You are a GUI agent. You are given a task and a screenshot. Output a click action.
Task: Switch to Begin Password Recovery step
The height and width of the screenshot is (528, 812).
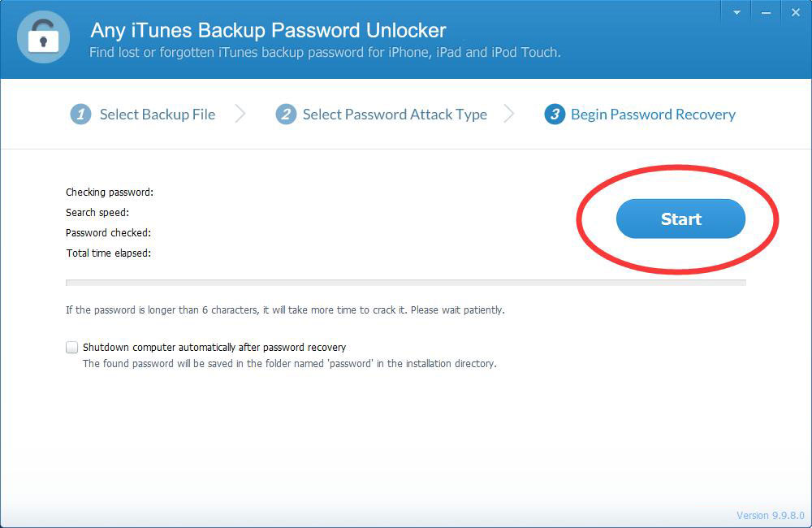coord(653,115)
